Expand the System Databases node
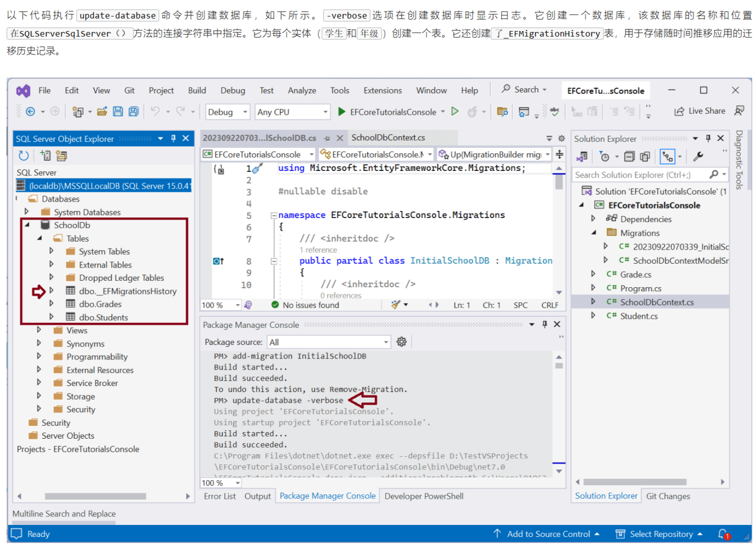This screenshot has height=551, width=756. point(27,212)
